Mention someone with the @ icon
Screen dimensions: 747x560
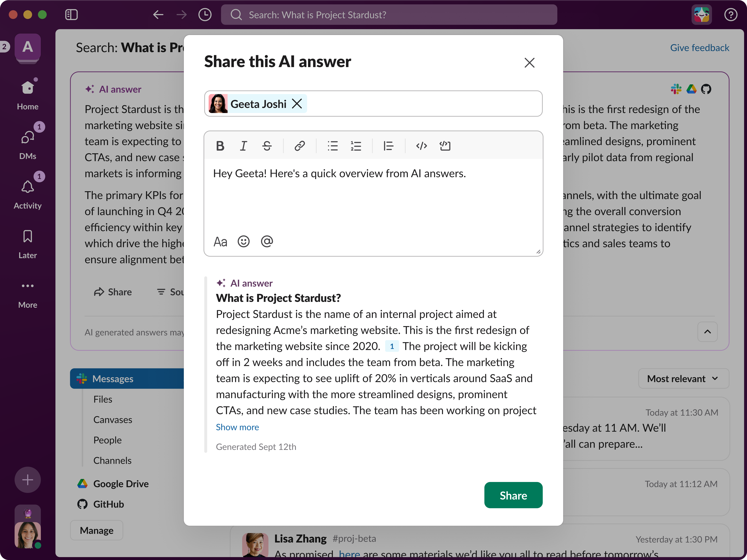tap(267, 242)
